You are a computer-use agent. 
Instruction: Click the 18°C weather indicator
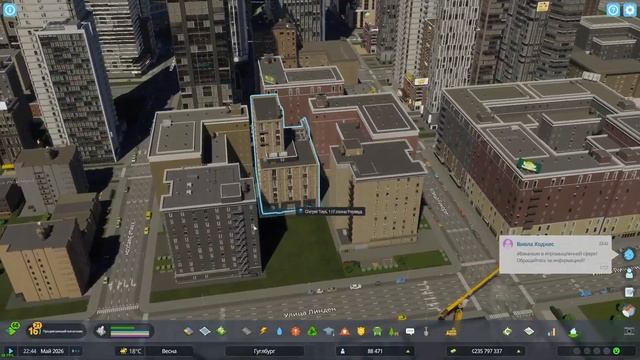click(130, 351)
